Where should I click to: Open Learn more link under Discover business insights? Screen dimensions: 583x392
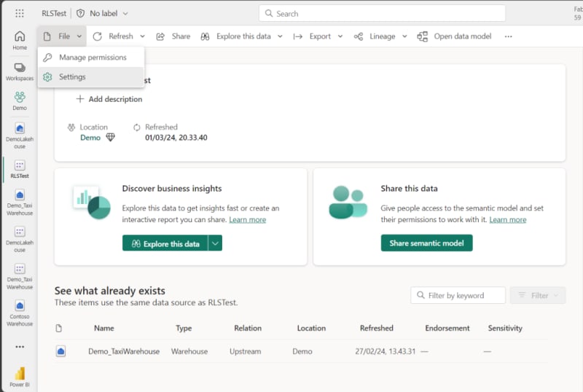[x=248, y=220]
